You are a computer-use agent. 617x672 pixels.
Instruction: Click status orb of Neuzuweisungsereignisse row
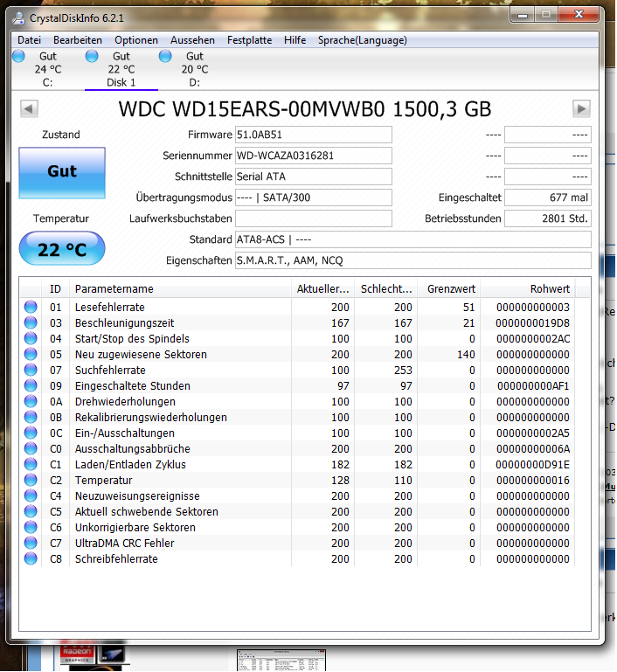tap(31, 495)
